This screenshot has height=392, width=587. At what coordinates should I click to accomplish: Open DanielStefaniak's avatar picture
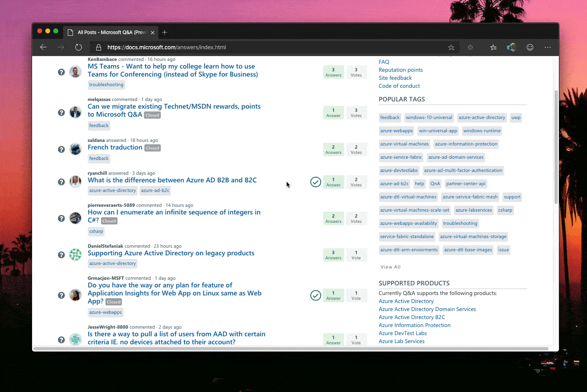[x=75, y=255]
